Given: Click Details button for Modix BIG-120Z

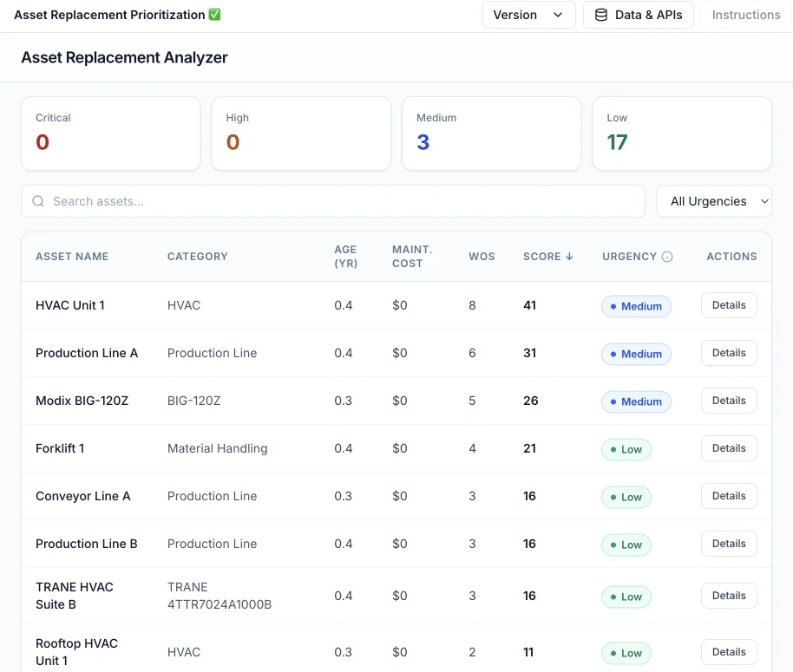Looking at the screenshot, I should 729,401.
